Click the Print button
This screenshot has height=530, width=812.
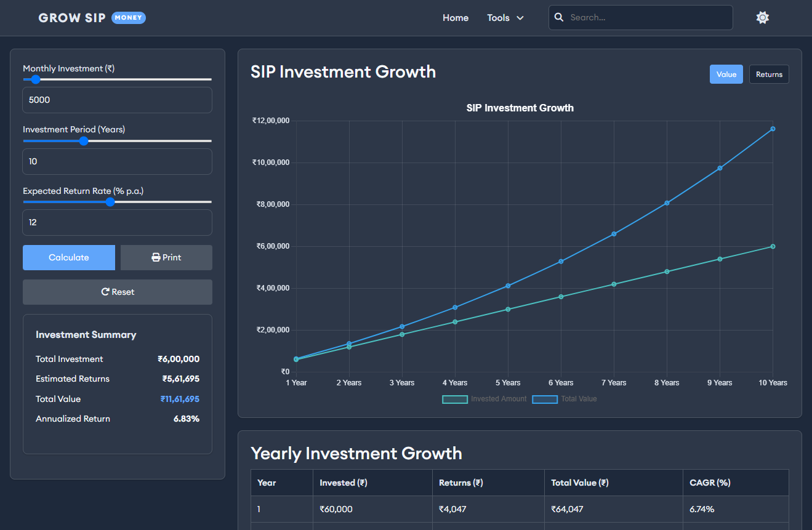tap(166, 257)
